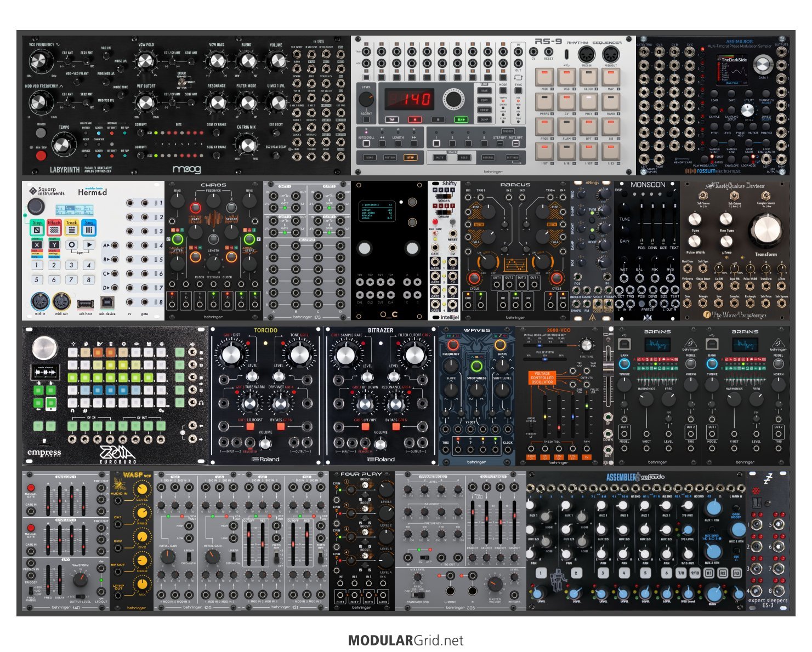Click the eye icon on ZOIA Euroburo

[x=137, y=344]
